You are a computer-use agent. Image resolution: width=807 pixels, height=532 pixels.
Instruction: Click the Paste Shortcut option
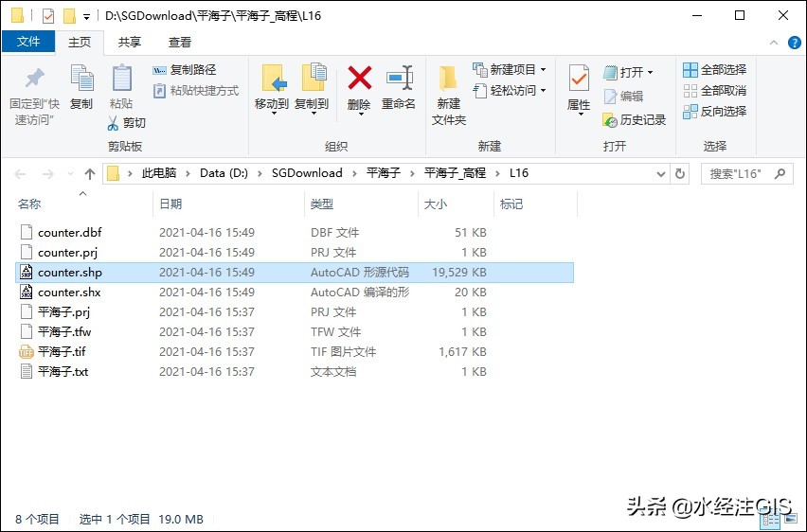tap(195, 91)
